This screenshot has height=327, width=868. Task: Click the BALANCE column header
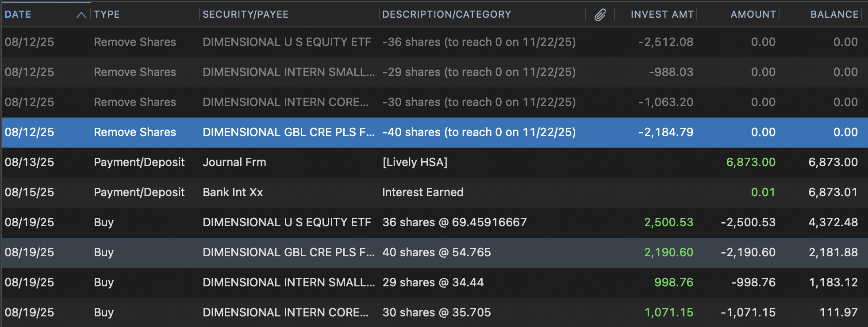pos(834,15)
